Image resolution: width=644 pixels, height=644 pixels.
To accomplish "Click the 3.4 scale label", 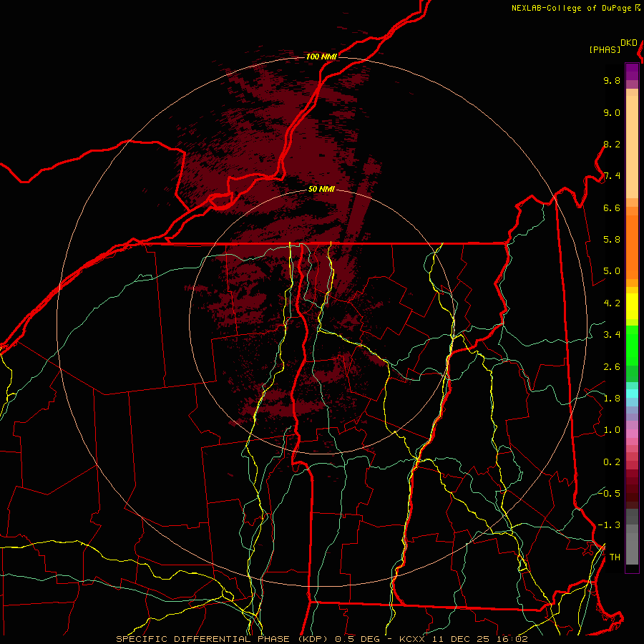I will click(x=612, y=335).
